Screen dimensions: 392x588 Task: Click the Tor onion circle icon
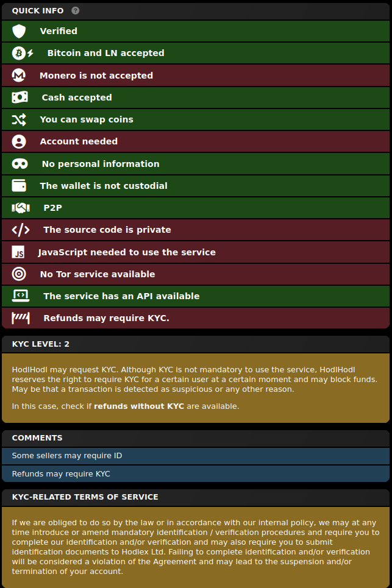pos(19,274)
